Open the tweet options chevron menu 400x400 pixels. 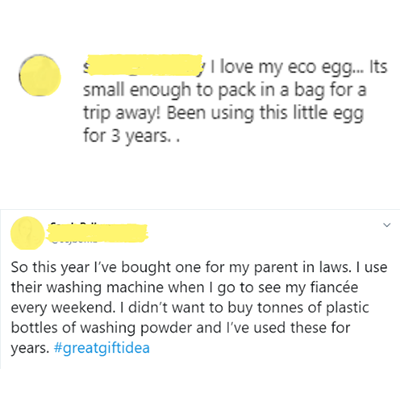pyautogui.click(x=387, y=225)
